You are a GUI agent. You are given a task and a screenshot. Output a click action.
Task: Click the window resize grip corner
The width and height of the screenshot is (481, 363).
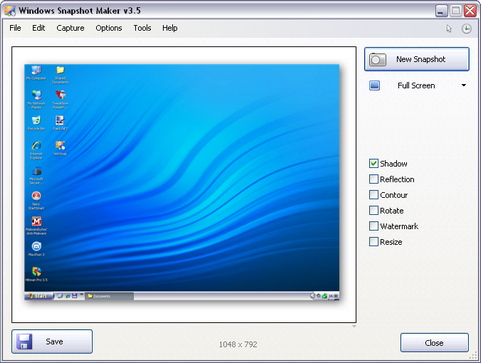(x=473, y=356)
